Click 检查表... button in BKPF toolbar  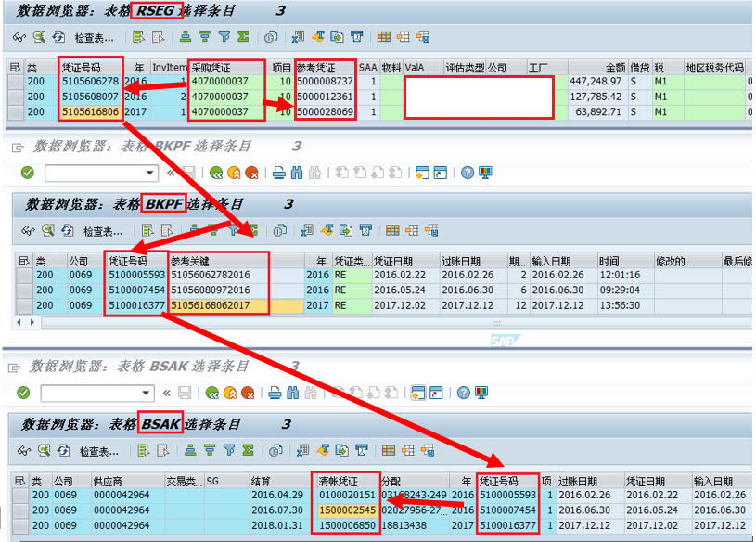pyautogui.click(x=103, y=232)
